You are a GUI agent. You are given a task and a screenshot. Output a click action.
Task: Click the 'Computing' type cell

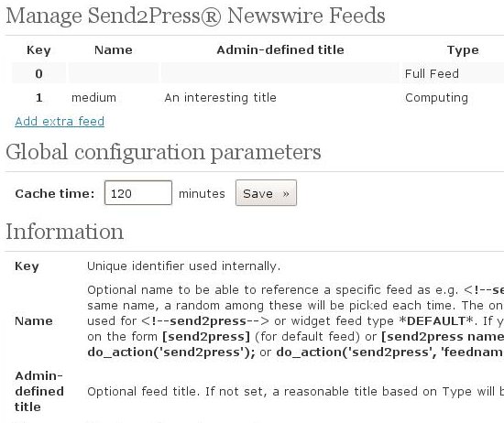(436, 98)
